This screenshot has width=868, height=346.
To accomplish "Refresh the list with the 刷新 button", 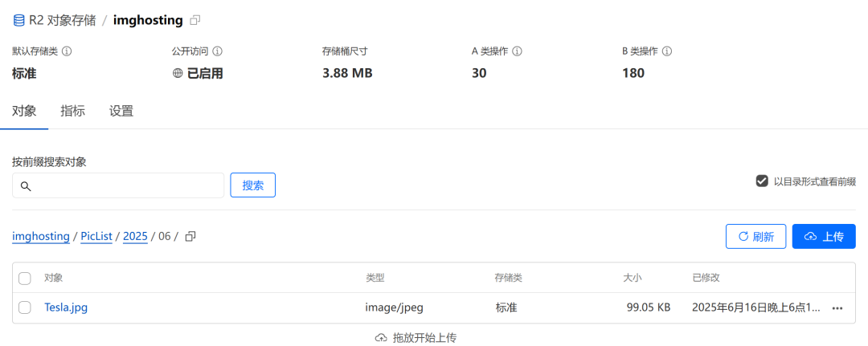I will click(755, 236).
